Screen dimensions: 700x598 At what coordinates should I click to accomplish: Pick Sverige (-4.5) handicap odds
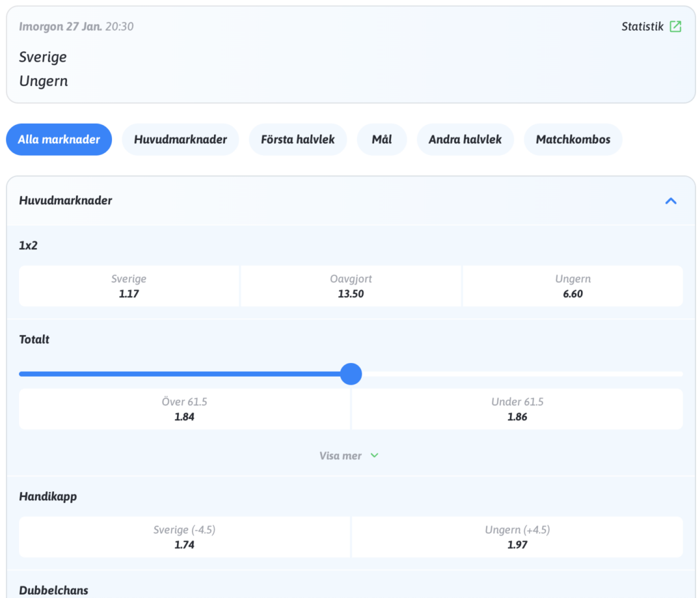click(185, 537)
